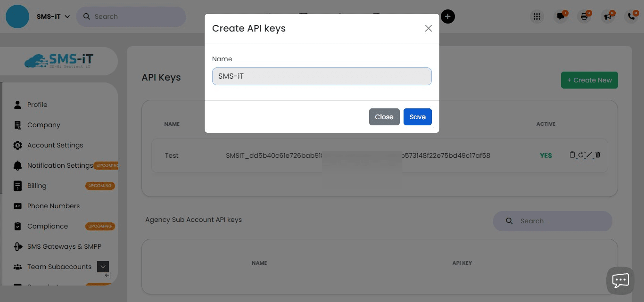Click the UPCOMING badge next to Billing

click(100, 186)
